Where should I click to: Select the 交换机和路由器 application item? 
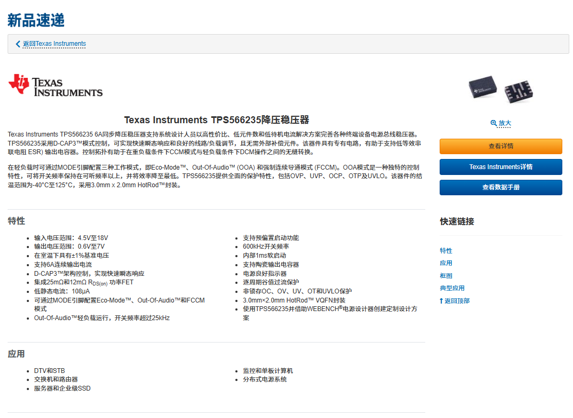pos(56,379)
